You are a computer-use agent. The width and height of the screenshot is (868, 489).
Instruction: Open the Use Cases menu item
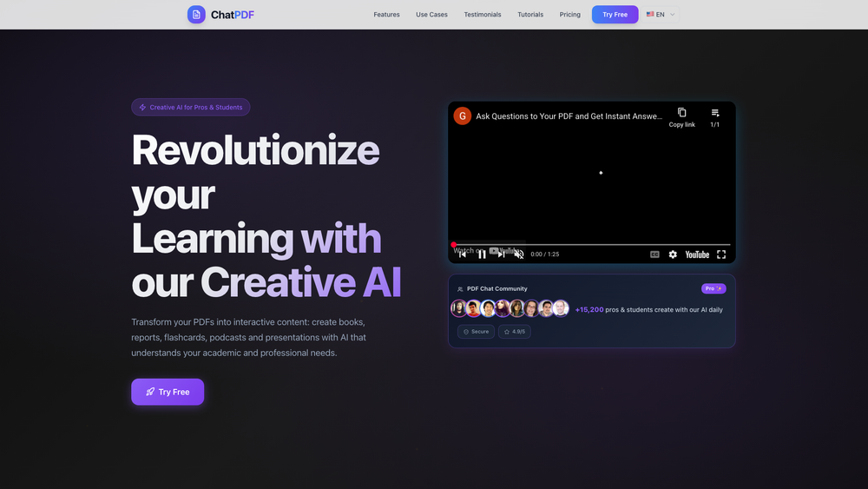pyautogui.click(x=431, y=15)
